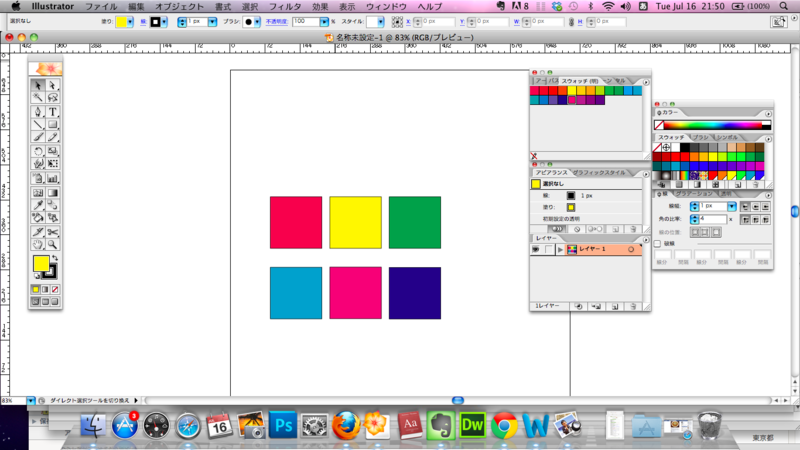The image size is (800, 450).
Task: Open the style dropdown in control bar
Action: (x=381, y=22)
